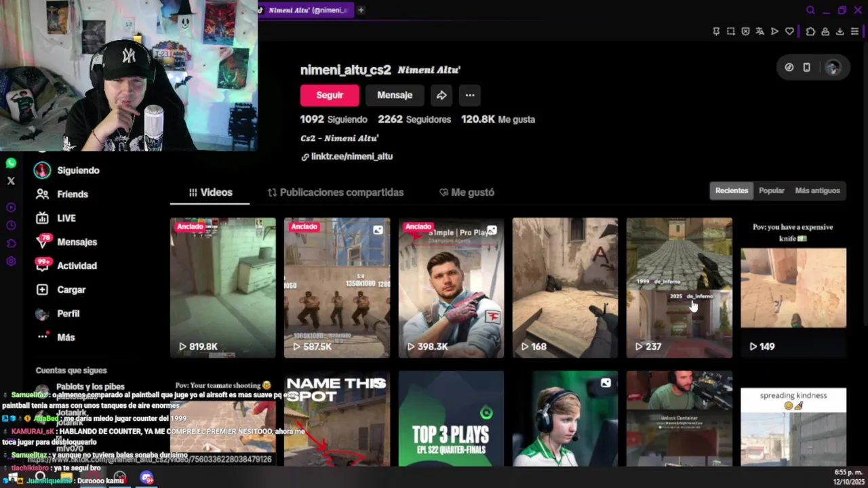Open the page translate icon
This screenshot has width=868, height=488.
click(759, 31)
